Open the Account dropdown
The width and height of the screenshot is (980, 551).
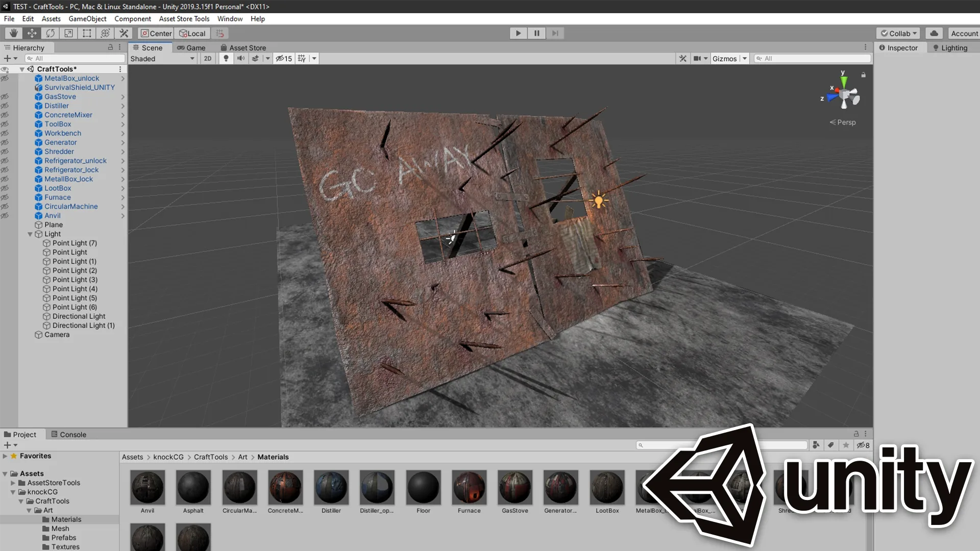pyautogui.click(x=964, y=33)
